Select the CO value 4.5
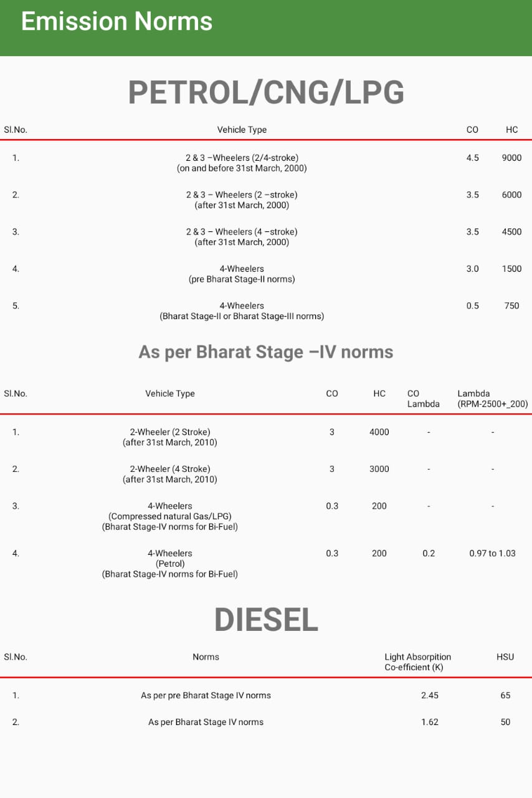This screenshot has height=798, width=532. [472, 158]
